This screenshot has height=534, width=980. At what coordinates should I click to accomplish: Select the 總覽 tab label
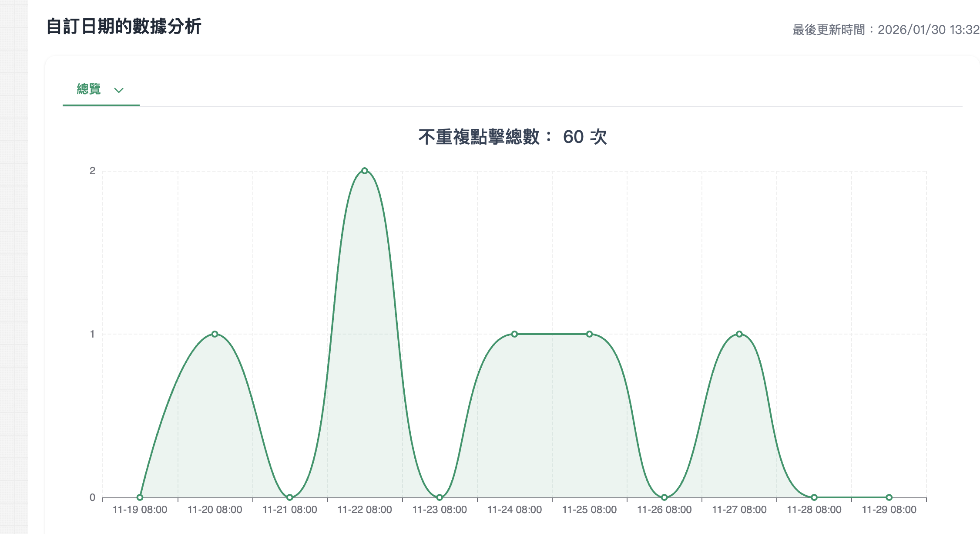(89, 89)
